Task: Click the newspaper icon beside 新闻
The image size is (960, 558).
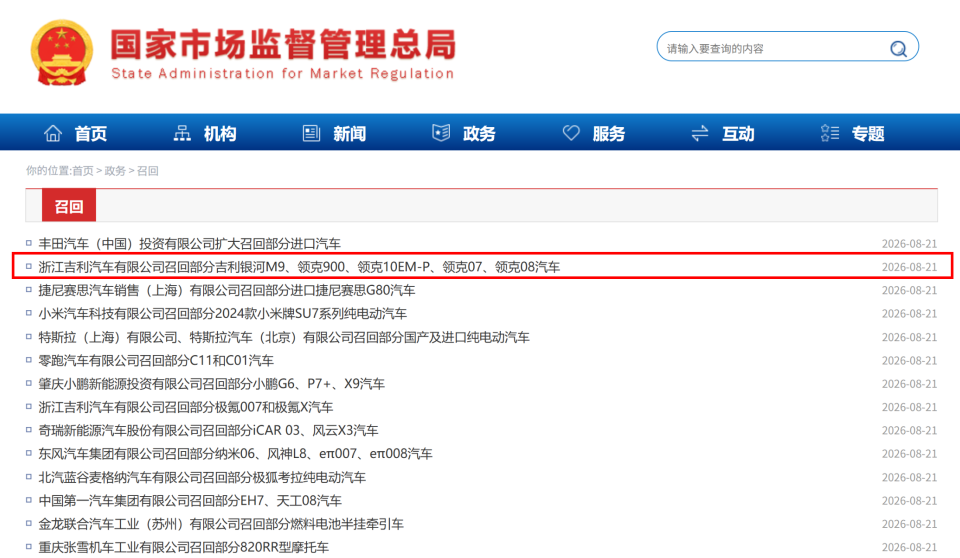Action: coord(312,133)
